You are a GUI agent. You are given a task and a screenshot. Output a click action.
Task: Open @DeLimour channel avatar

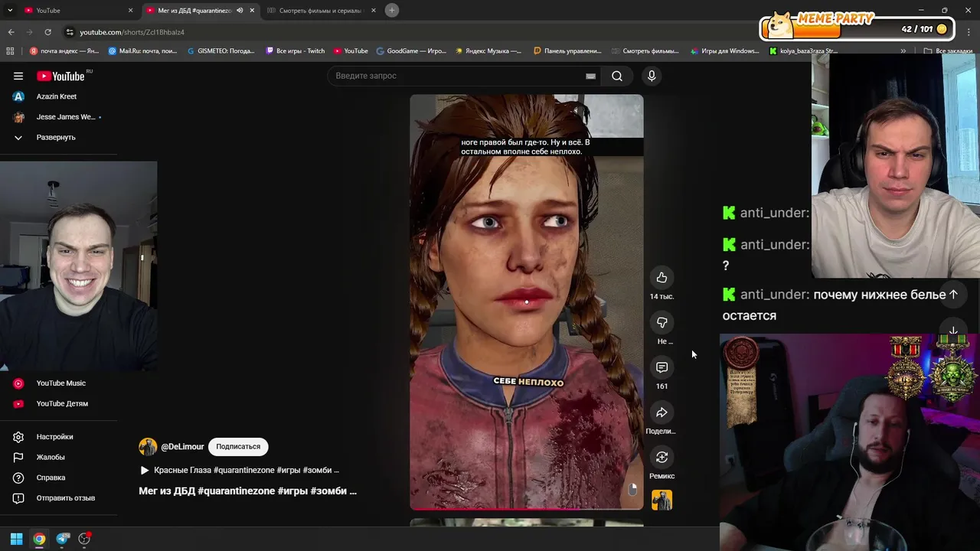coord(148,447)
